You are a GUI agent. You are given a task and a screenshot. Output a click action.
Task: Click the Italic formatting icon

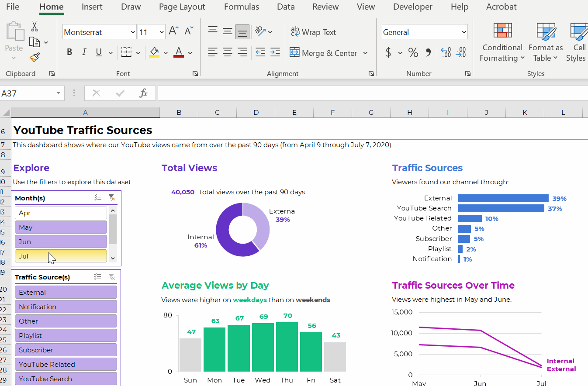84,53
